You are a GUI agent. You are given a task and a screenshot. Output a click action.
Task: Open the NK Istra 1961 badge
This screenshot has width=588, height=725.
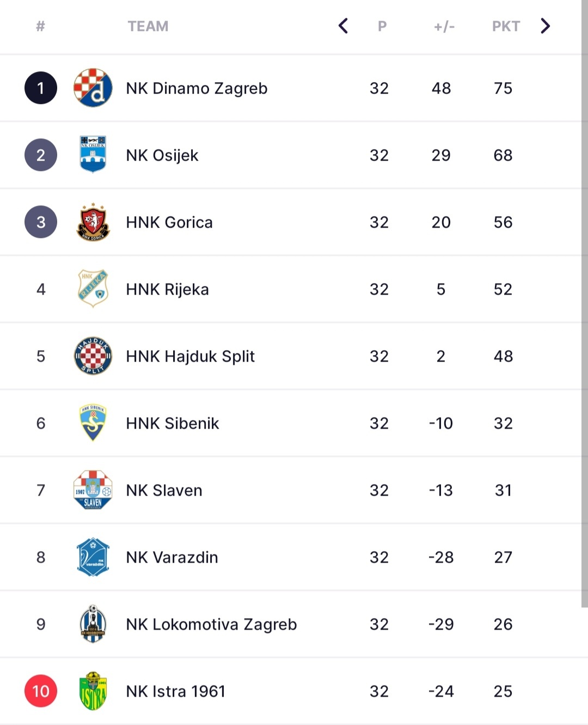(93, 691)
